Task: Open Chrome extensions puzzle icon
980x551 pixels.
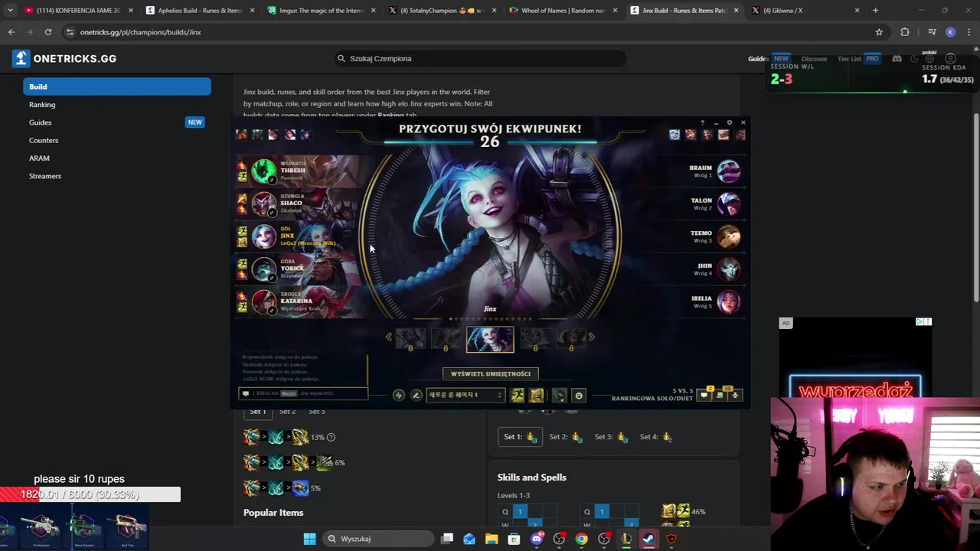Action: (x=905, y=32)
